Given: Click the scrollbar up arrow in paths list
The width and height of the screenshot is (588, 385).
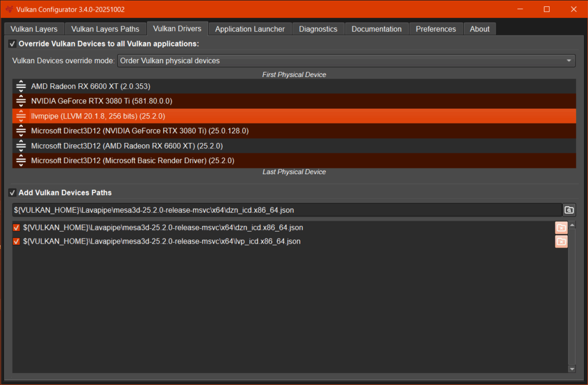Looking at the screenshot, I should pos(572,224).
